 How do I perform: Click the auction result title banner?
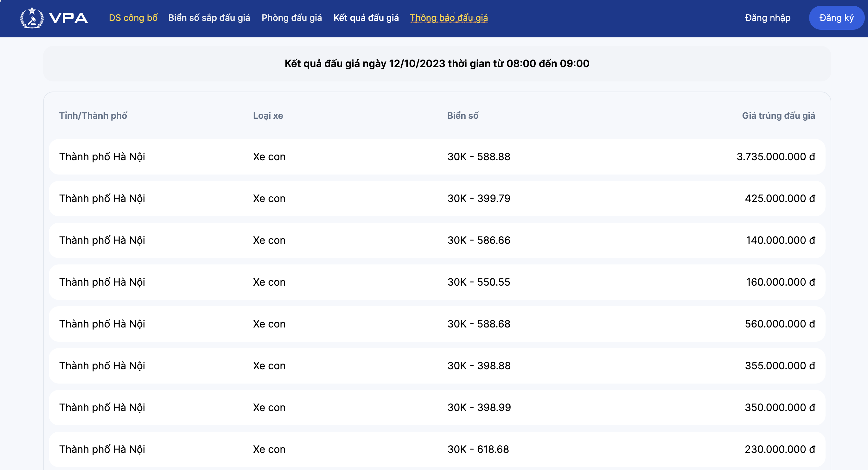tap(437, 64)
